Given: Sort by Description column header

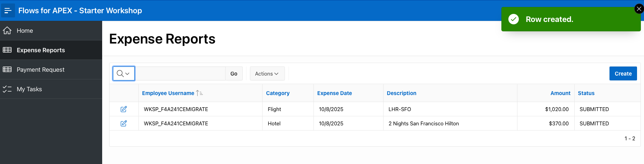Looking at the screenshot, I should click(x=401, y=93).
